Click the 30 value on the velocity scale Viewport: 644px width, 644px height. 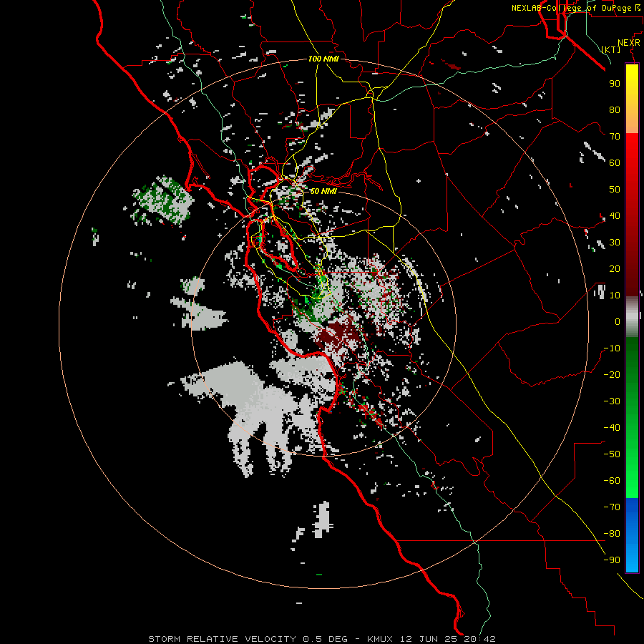click(615, 243)
